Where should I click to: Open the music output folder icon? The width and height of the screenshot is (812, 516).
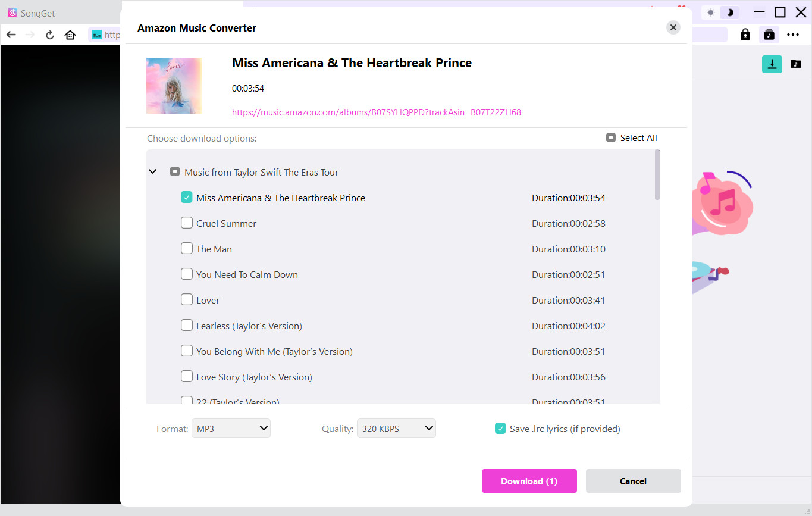click(x=795, y=64)
